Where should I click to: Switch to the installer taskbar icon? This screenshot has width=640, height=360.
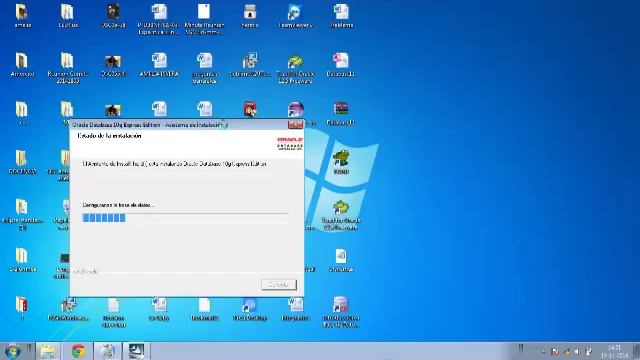click(x=107, y=351)
